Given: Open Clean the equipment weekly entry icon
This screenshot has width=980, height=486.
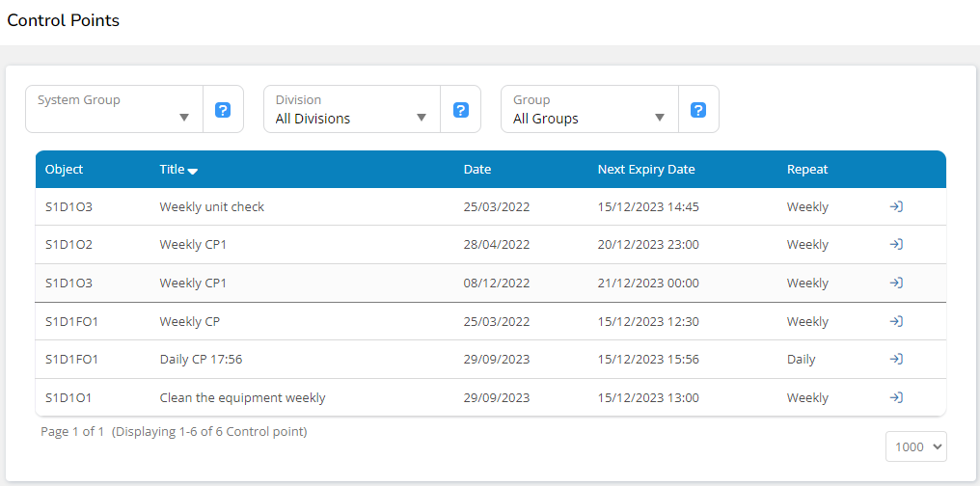Looking at the screenshot, I should (896, 397).
